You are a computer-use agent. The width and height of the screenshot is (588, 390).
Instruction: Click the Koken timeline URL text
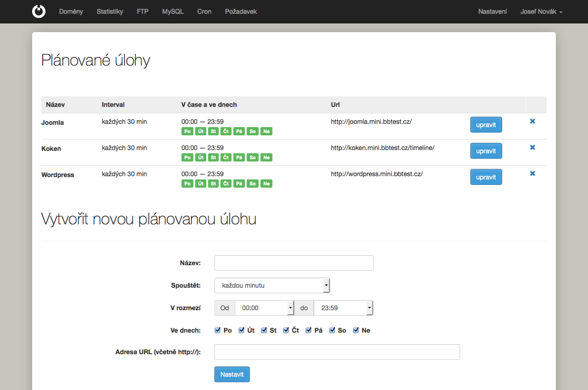click(383, 148)
